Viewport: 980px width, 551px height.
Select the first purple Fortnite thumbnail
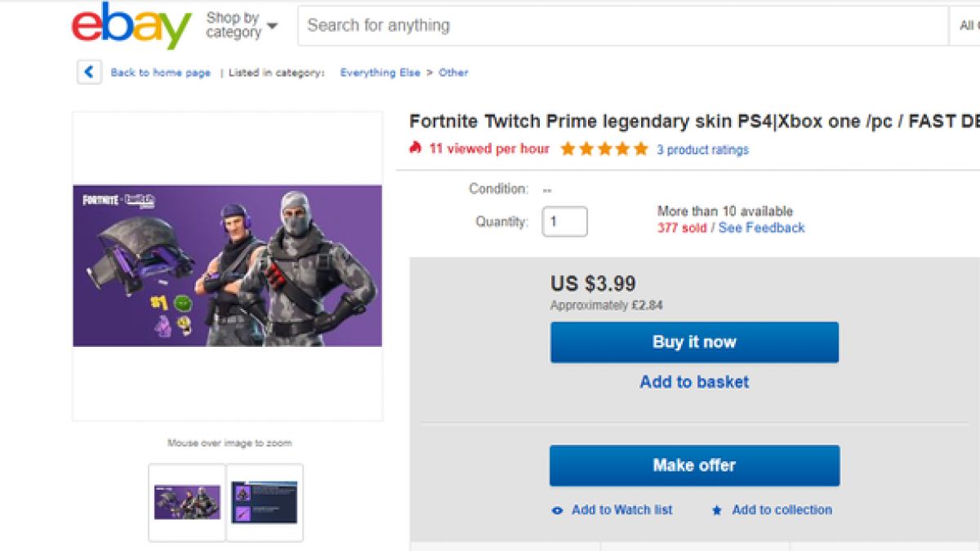(187, 502)
